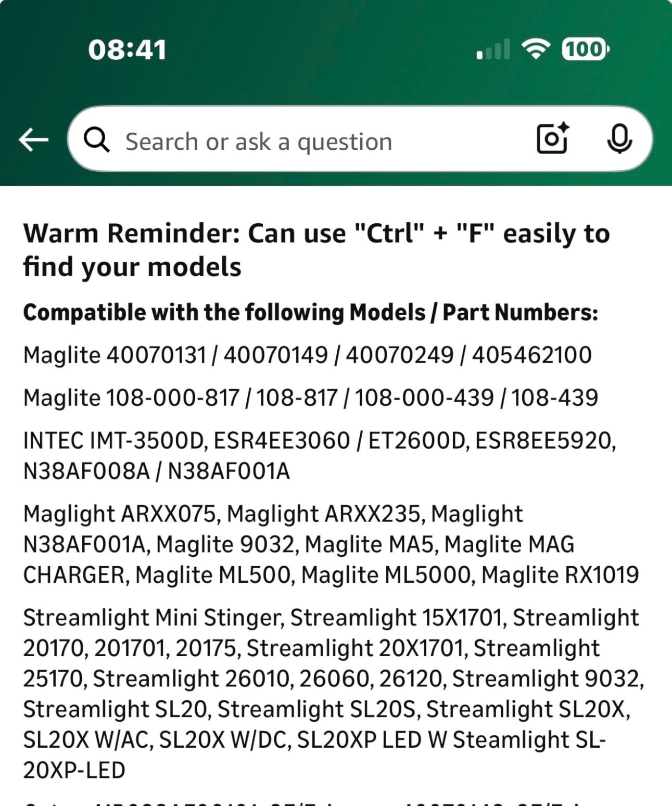Viewport: 672px width, 806px height.
Task: Tap the 08:41 clock in status bar
Action: pyautogui.click(x=128, y=50)
